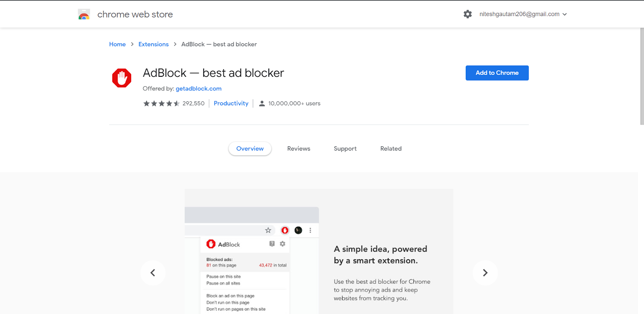644x314 pixels.
Task: Click the bookmark star in the preview image
Action: pos(268,230)
